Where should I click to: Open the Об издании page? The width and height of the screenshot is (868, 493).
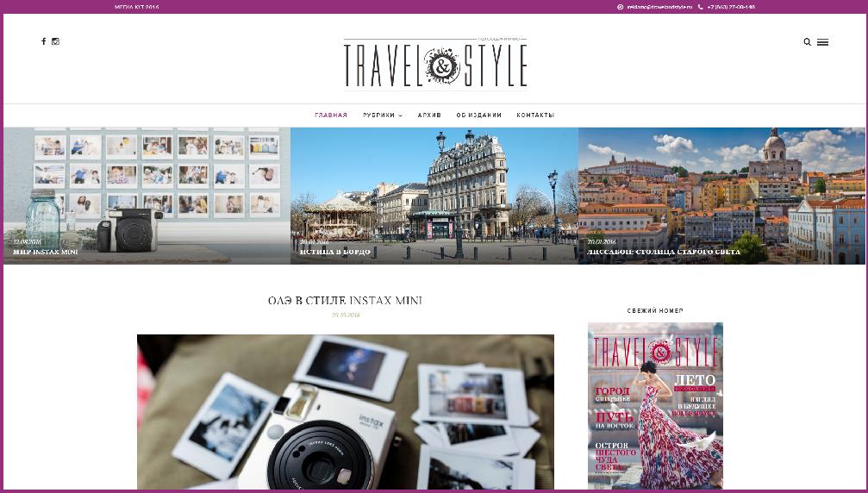(x=478, y=115)
